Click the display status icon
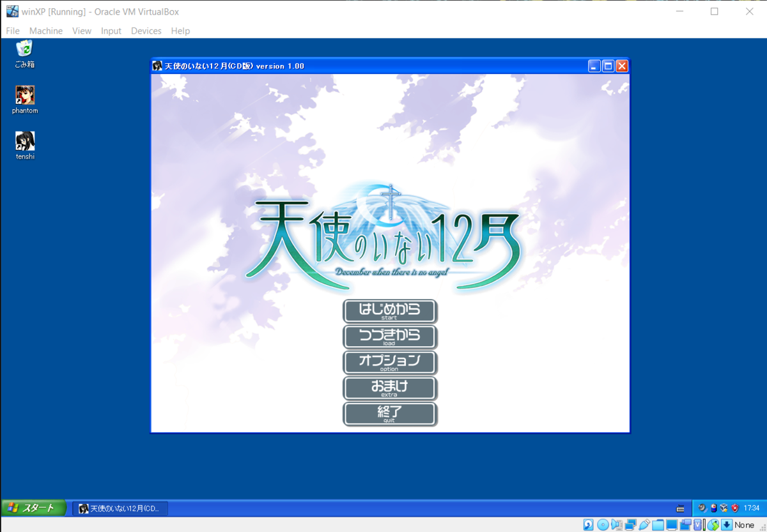 pyautogui.click(x=672, y=525)
